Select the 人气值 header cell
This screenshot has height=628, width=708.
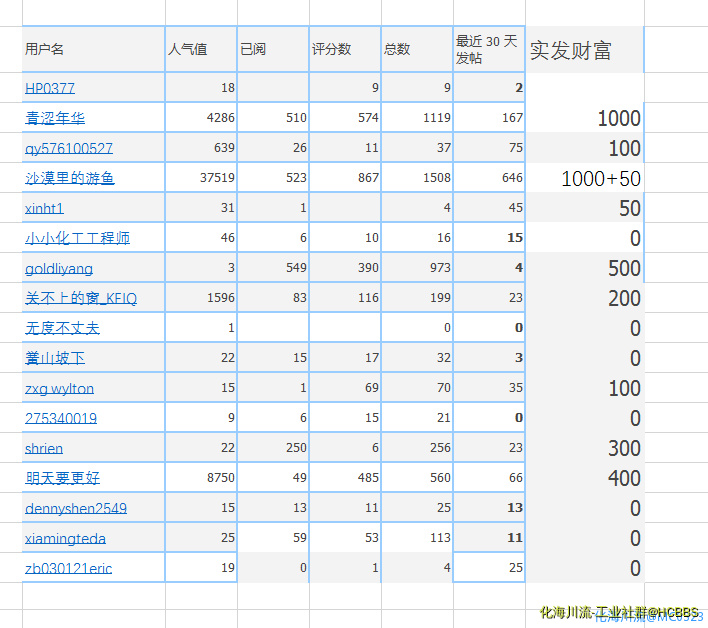point(201,49)
